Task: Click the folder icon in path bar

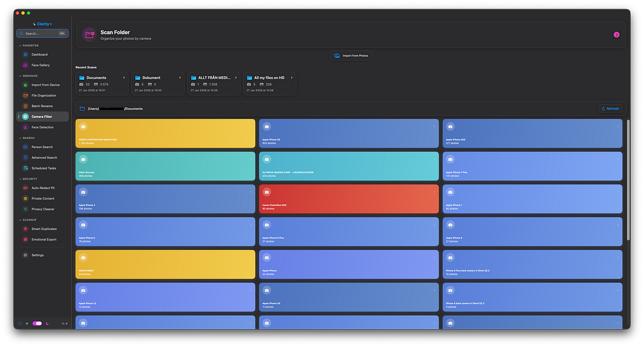Action: pos(82,109)
